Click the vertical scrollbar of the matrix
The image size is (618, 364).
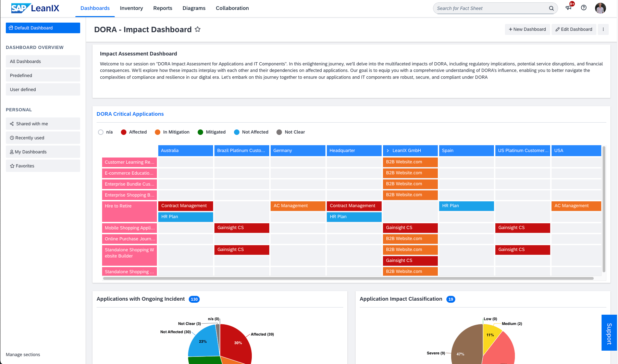pos(604,209)
